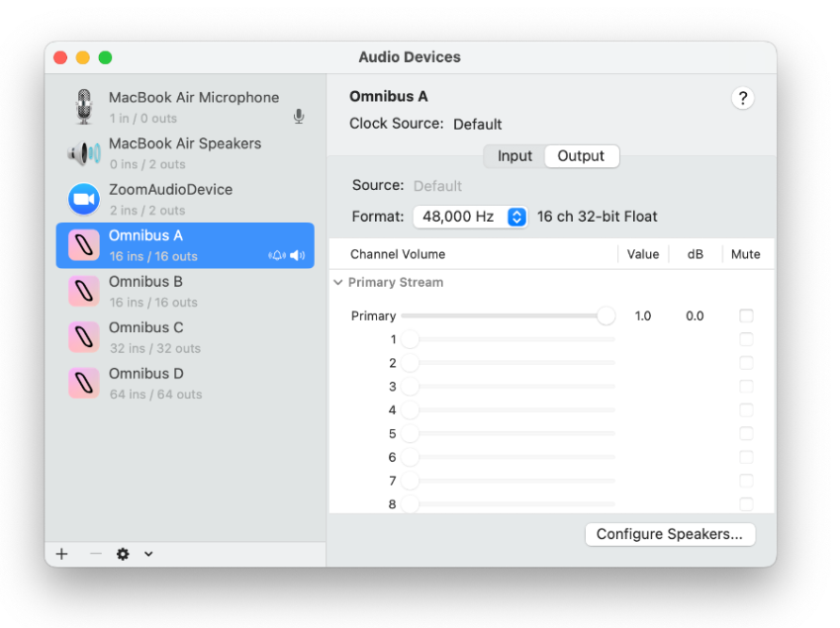Toggle the mute checkbox for channel 8
840x628 pixels.
[746, 504]
